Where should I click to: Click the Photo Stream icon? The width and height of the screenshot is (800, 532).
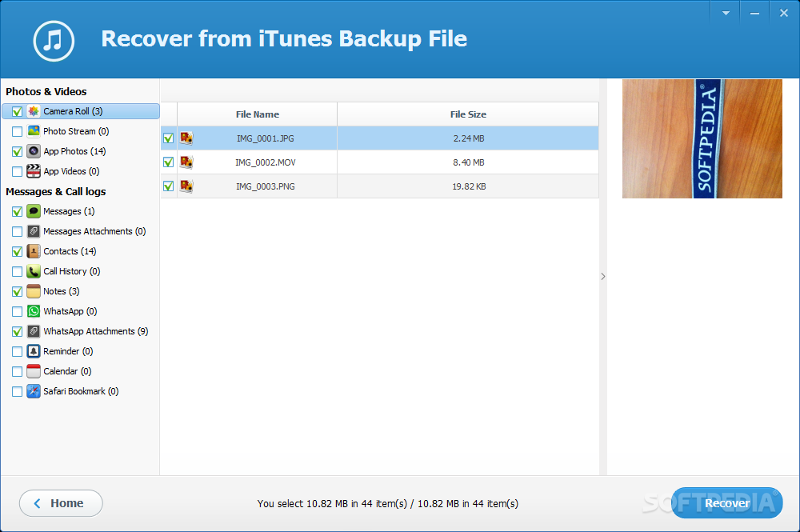33,131
